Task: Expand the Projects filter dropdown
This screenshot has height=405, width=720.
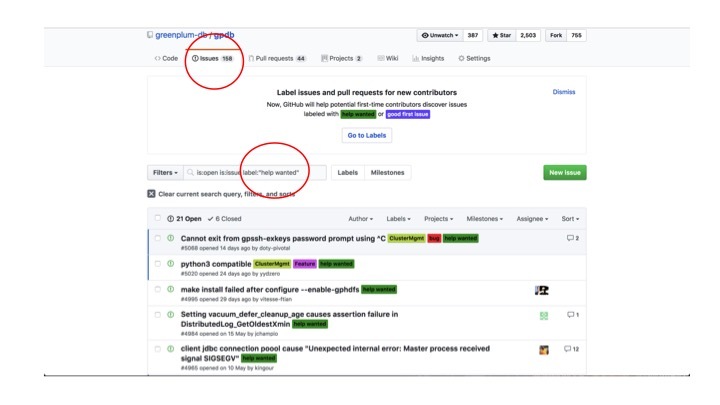Action: pyautogui.click(x=439, y=219)
